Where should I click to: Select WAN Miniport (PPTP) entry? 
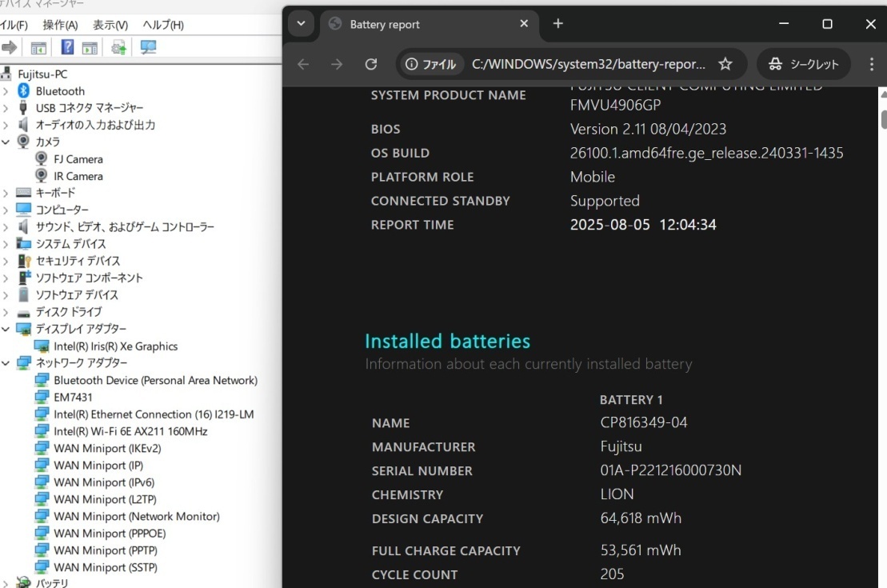pos(106,550)
